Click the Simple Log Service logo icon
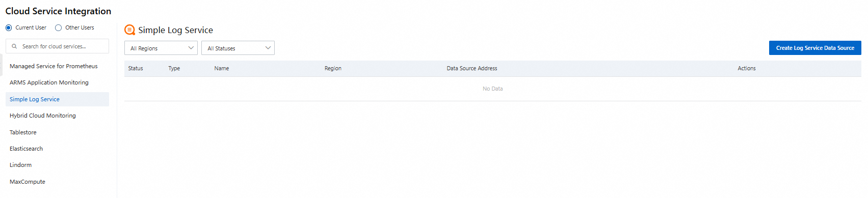868x198 pixels. coord(130,30)
